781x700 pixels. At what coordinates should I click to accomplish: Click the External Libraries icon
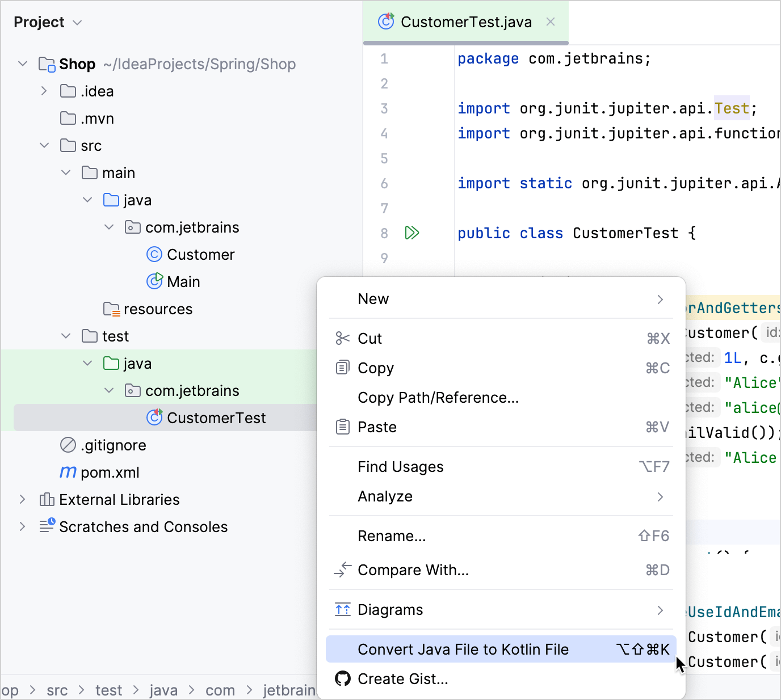click(47, 499)
